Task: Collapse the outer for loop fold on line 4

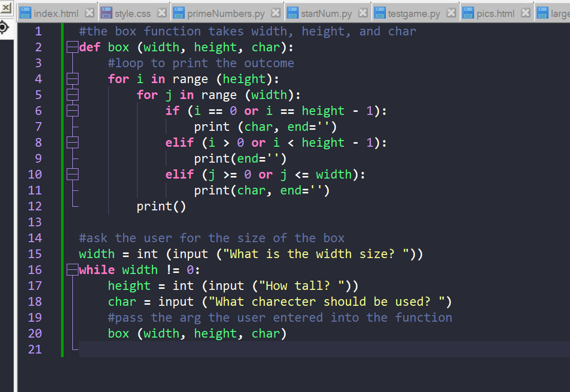Action: click(72, 79)
